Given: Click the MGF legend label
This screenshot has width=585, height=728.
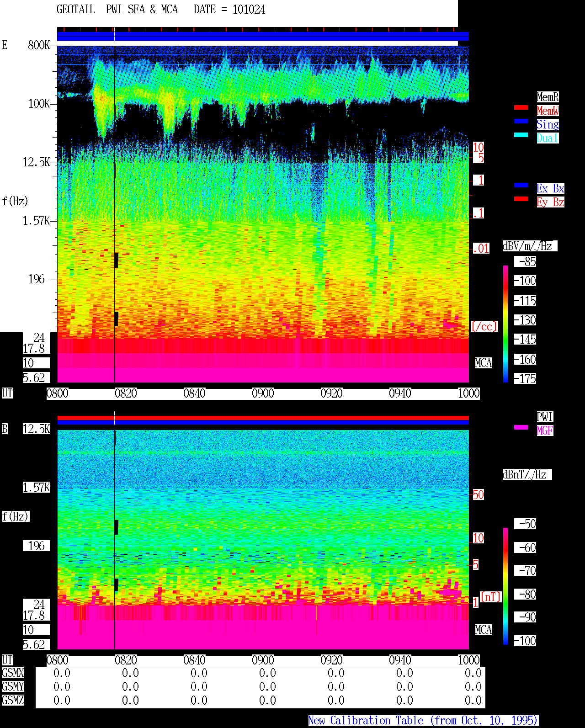Looking at the screenshot, I should pos(545,430).
